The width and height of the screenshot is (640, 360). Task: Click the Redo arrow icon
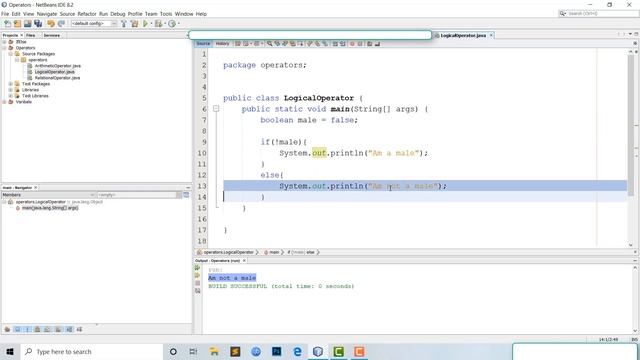point(61,24)
